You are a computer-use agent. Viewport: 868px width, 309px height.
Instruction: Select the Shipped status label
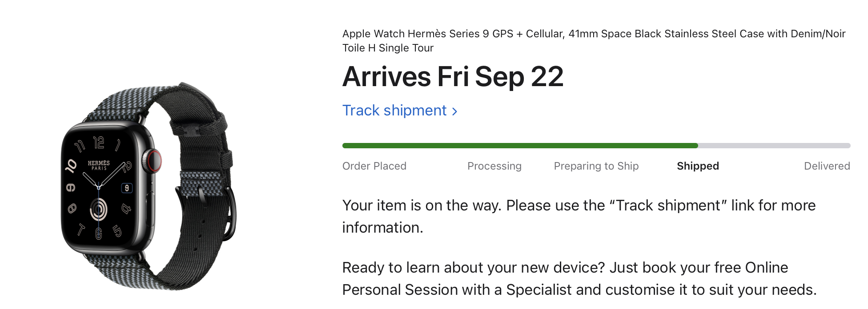pos(698,166)
